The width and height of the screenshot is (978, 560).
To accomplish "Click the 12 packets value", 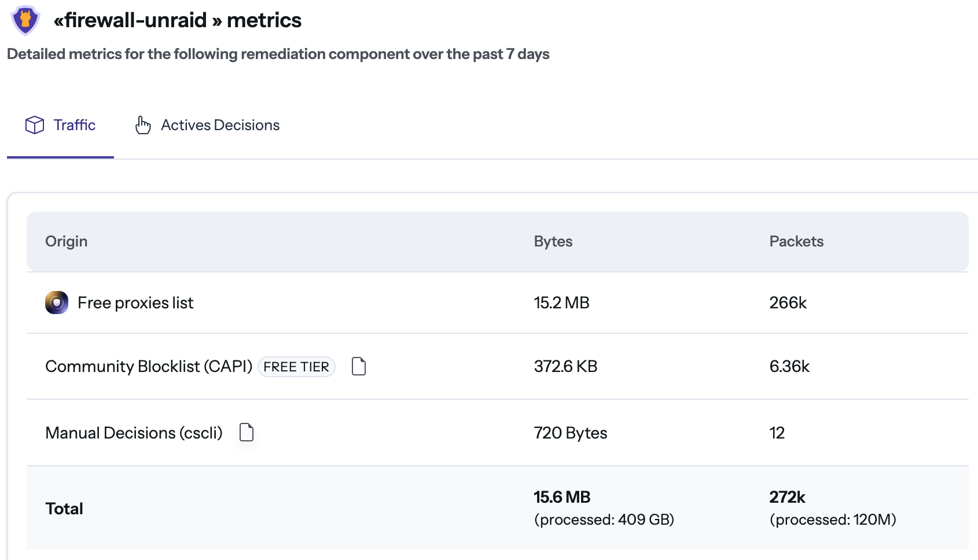I will [x=777, y=433].
